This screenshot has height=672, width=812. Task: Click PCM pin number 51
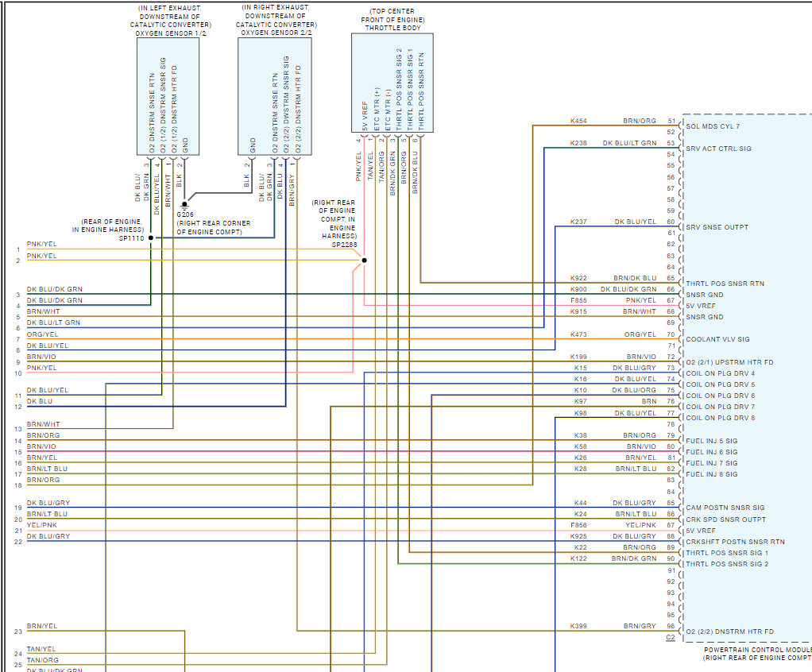coord(671,121)
